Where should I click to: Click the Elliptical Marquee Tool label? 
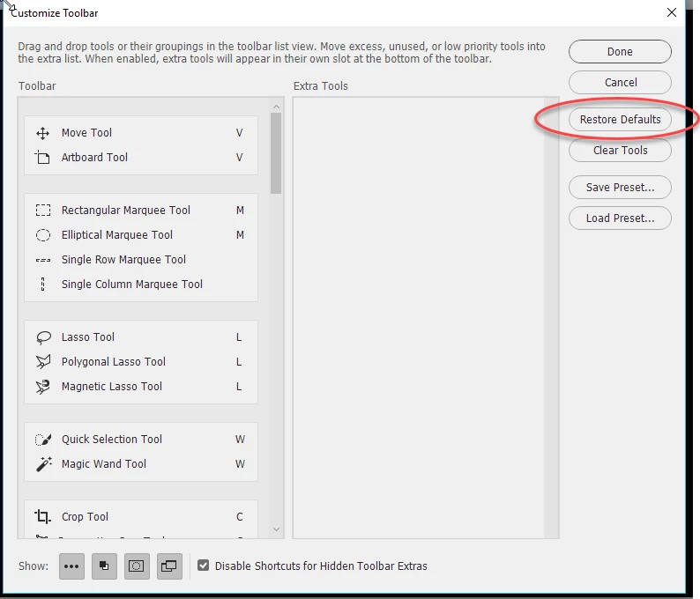(x=117, y=235)
